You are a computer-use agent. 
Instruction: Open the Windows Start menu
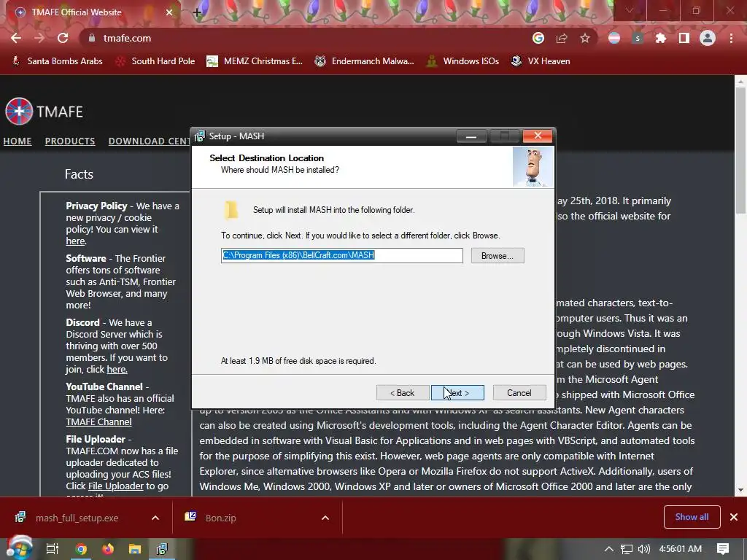coord(20,548)
